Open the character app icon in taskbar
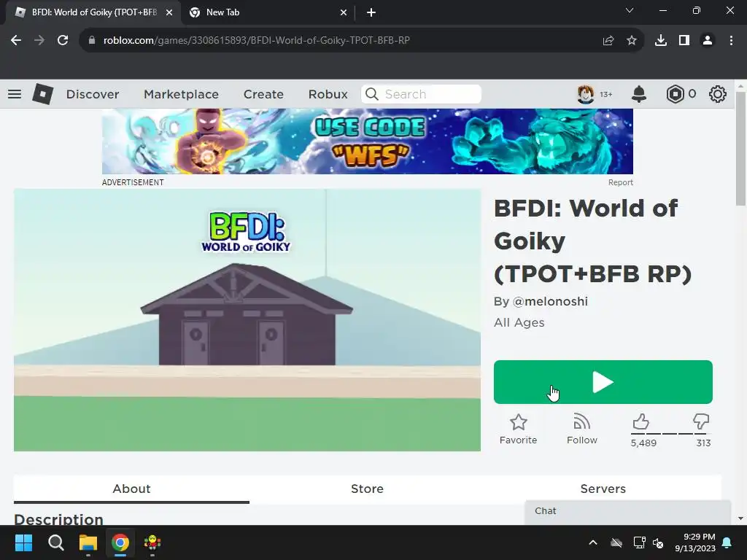747x560 pixels. point(152,542)
